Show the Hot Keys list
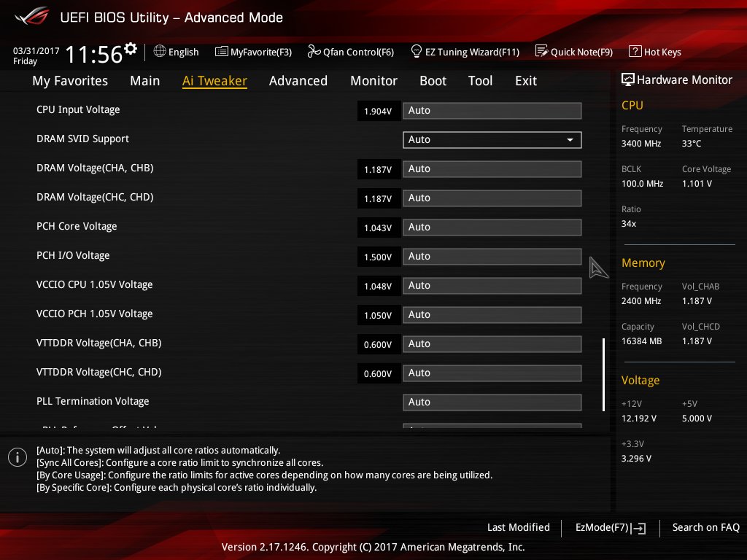 [x=655, y=52]
